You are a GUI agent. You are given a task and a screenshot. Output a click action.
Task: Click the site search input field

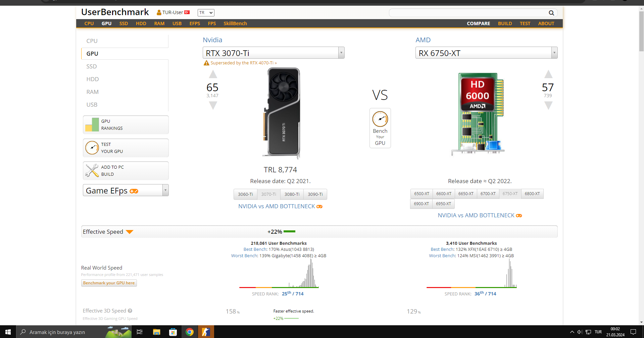click(x=468, y=13)
